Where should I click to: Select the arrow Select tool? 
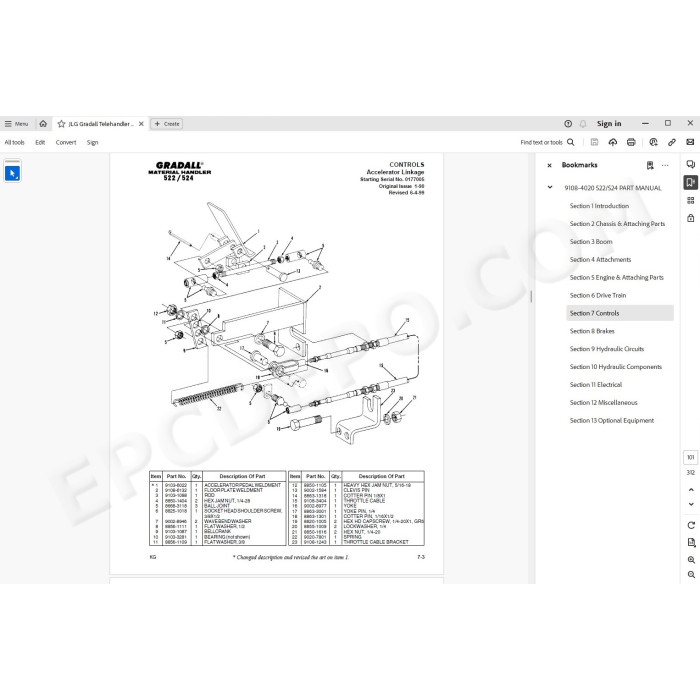(x=12, y=173)
